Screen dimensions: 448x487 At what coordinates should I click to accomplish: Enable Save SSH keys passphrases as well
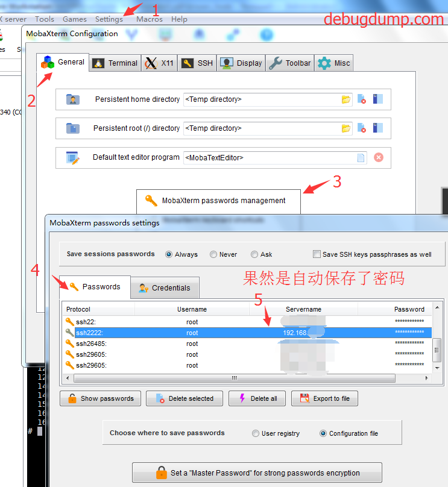[317, 254]
